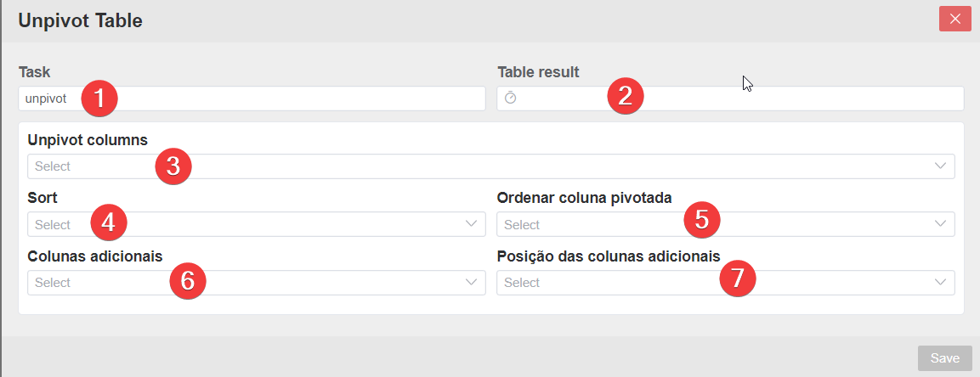This screenshot has width=980, height=377.
Task: Click the red marker numbered 7
Action: point(738,278)
